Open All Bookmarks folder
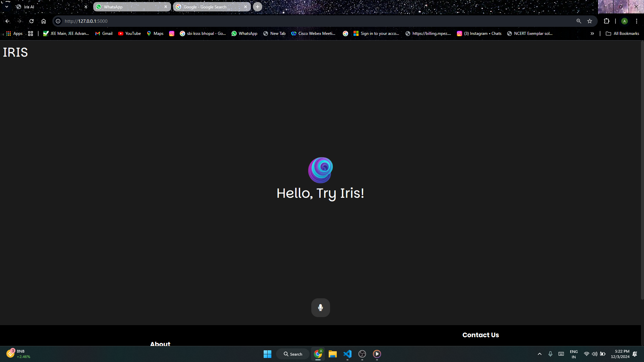Viewport: 644px width, 362px height. pos(623,34)
